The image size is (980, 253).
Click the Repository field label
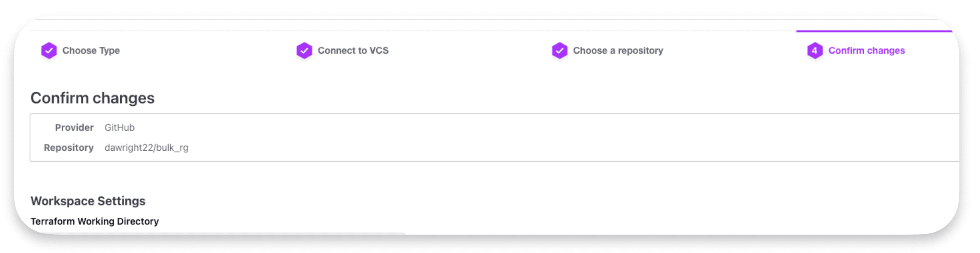(x=69, y=147)
